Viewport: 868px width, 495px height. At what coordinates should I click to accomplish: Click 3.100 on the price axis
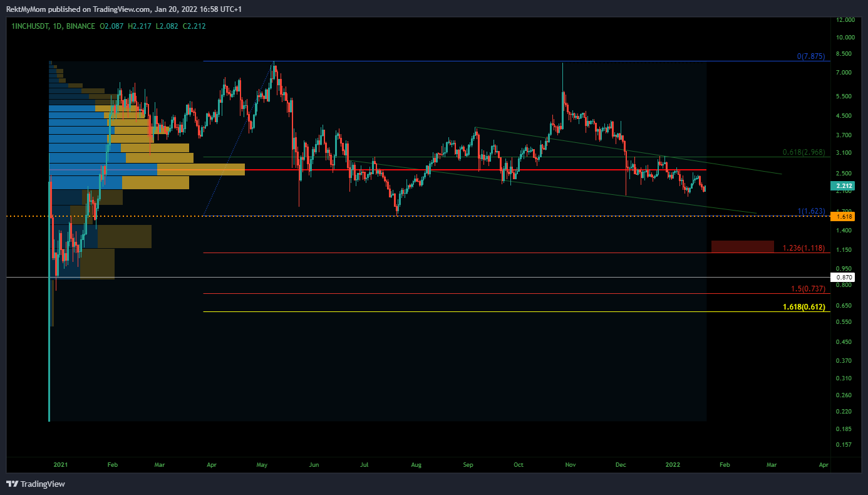[845, 153]
